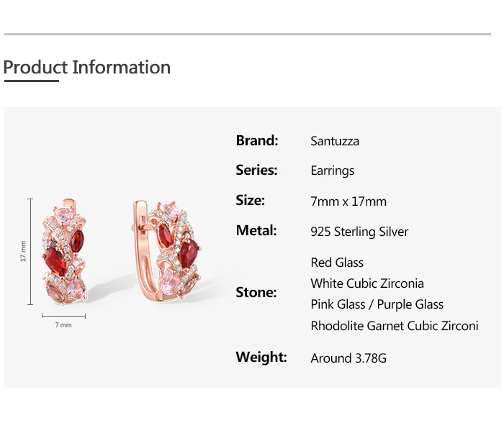Select the Santuzza brand name
504x423 pixels.
tap(335, 141)
